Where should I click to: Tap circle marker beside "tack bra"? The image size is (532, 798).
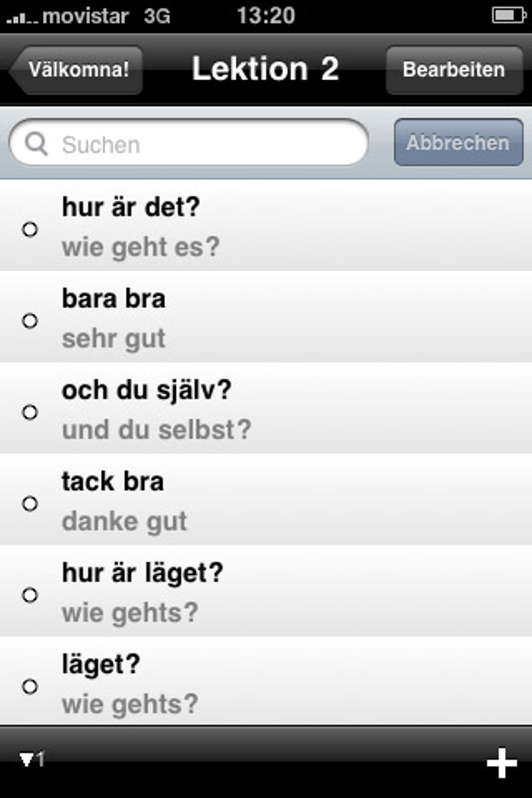click(30, 503)
